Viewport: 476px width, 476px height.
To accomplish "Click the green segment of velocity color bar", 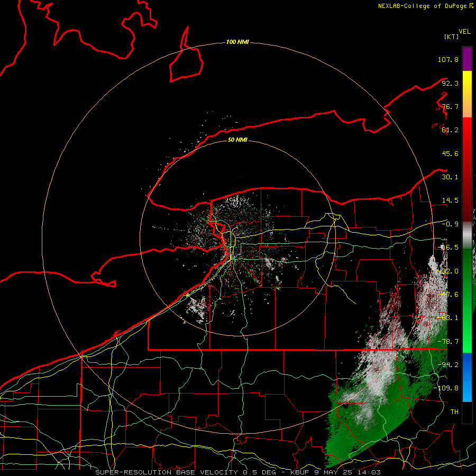I will coord(467,300).
